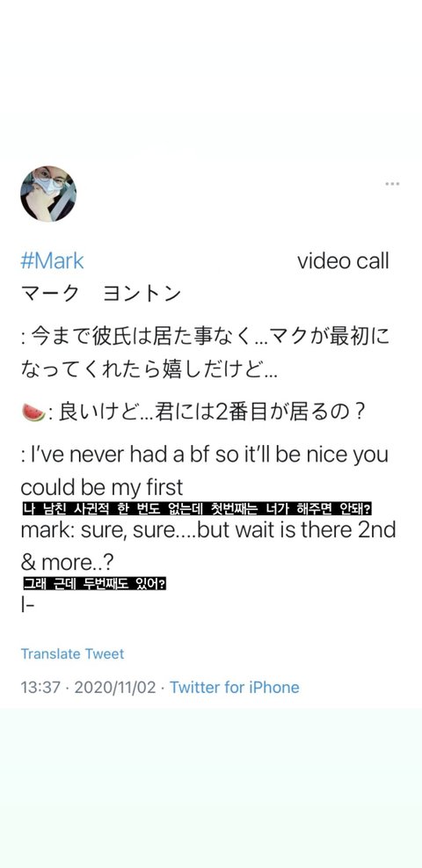Click the line beginning "mark: sure, sure"
422x868 pixels.
[x=208, y=529]
